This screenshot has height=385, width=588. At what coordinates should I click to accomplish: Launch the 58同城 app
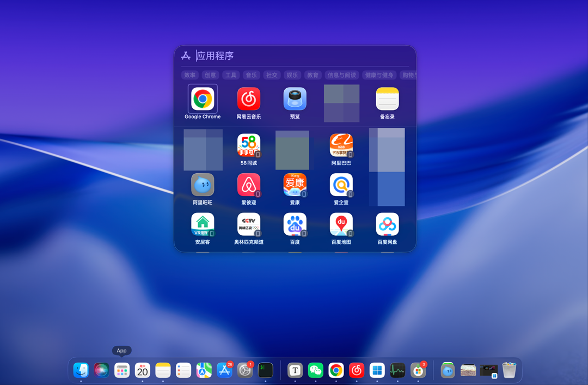click(x=249, y=145)
